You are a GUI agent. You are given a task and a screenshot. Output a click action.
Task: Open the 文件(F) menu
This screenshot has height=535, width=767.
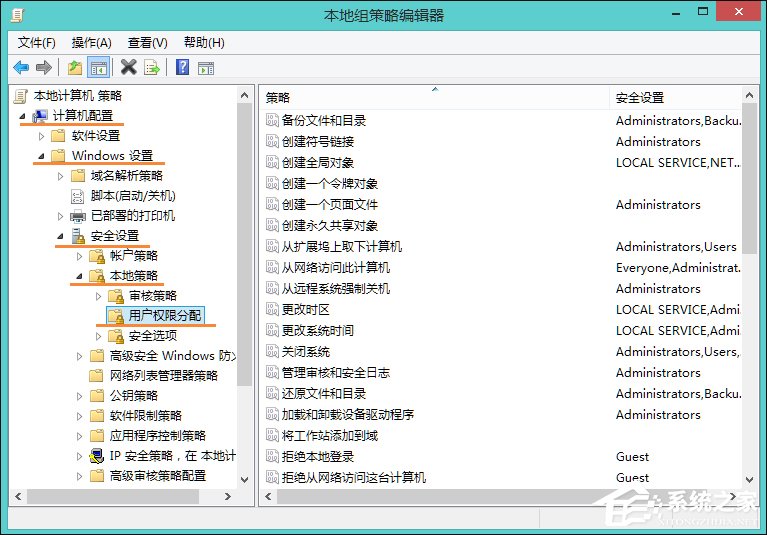[x=36, y=43]
